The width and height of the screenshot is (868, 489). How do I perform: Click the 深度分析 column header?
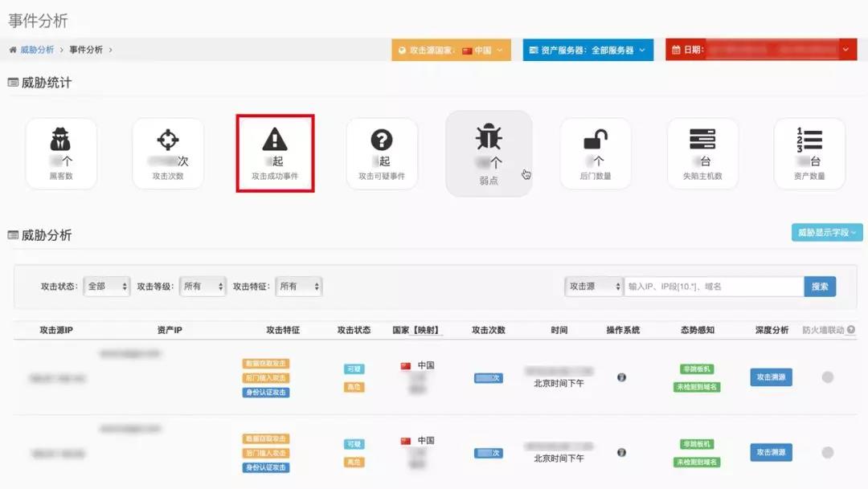click(772, 330)
